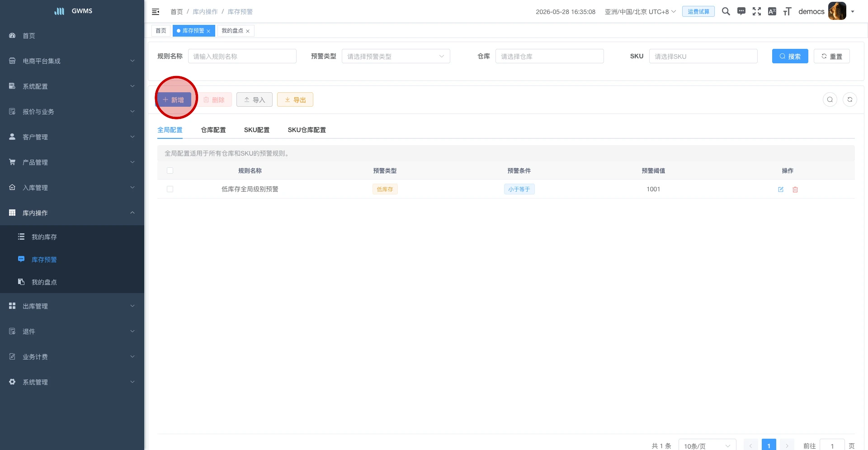
Task: Expand the 电商平台集成 menu
Action: [72, 61]
